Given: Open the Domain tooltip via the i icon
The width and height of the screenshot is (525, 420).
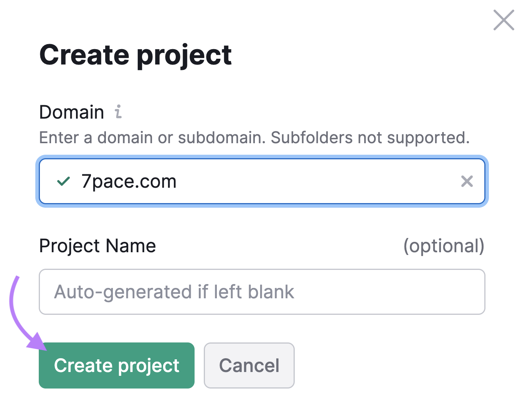Looking at the screenshot, I should (x=118, y=112).
